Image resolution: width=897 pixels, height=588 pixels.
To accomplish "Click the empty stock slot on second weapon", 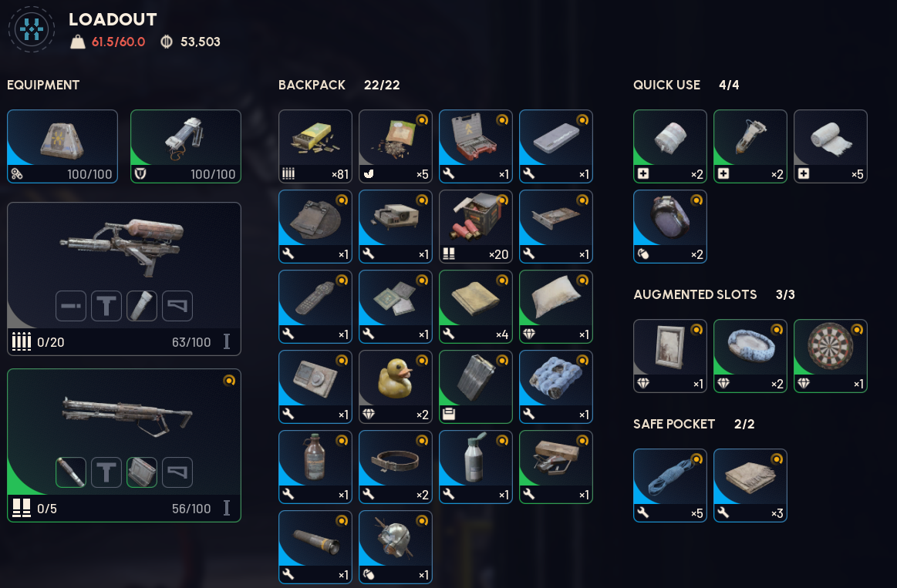I will 177,472.
